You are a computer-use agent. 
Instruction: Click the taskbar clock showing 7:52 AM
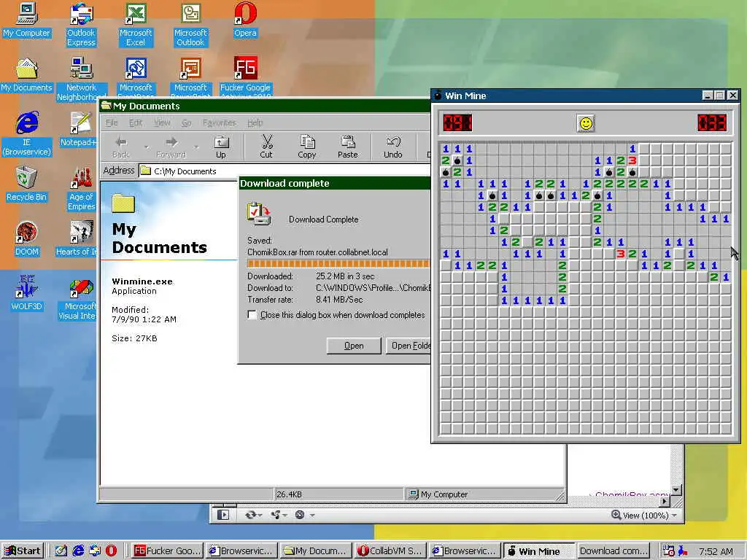(716, 551)
